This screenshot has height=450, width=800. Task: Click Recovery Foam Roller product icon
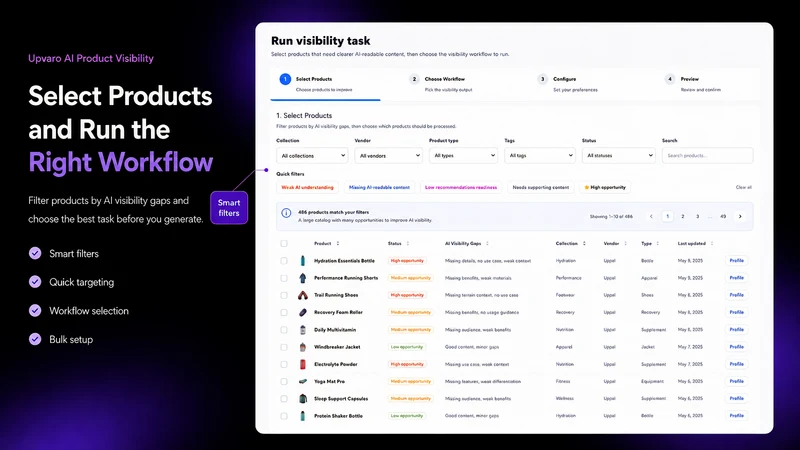[x=303, y=312]
